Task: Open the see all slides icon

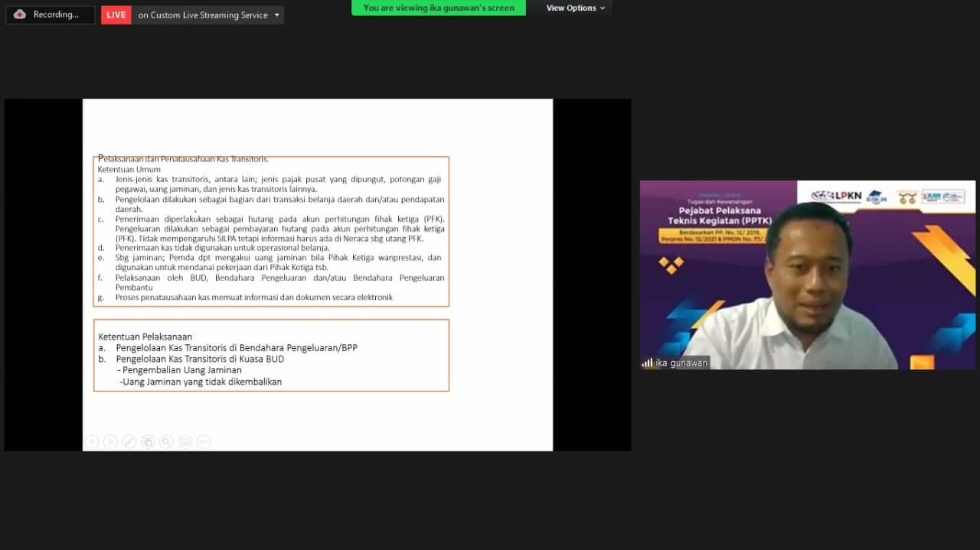Action: coord(148,441)
